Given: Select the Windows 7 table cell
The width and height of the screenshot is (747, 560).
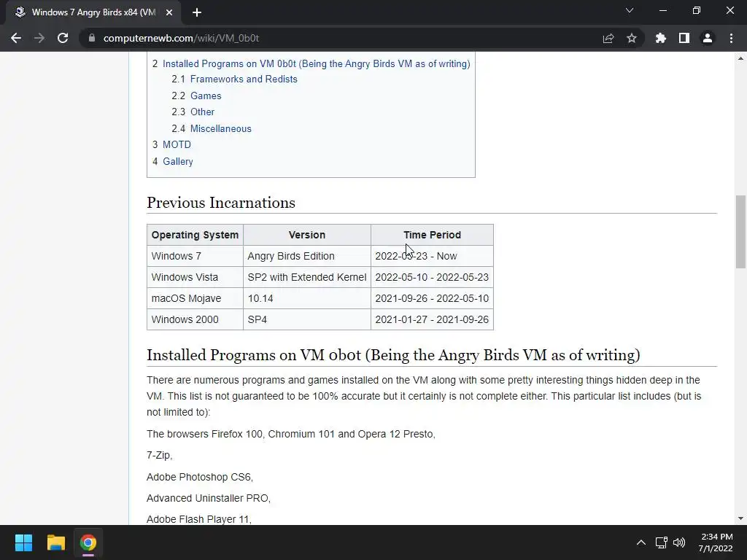Looking at the screenshot, I should pos(195,256).
